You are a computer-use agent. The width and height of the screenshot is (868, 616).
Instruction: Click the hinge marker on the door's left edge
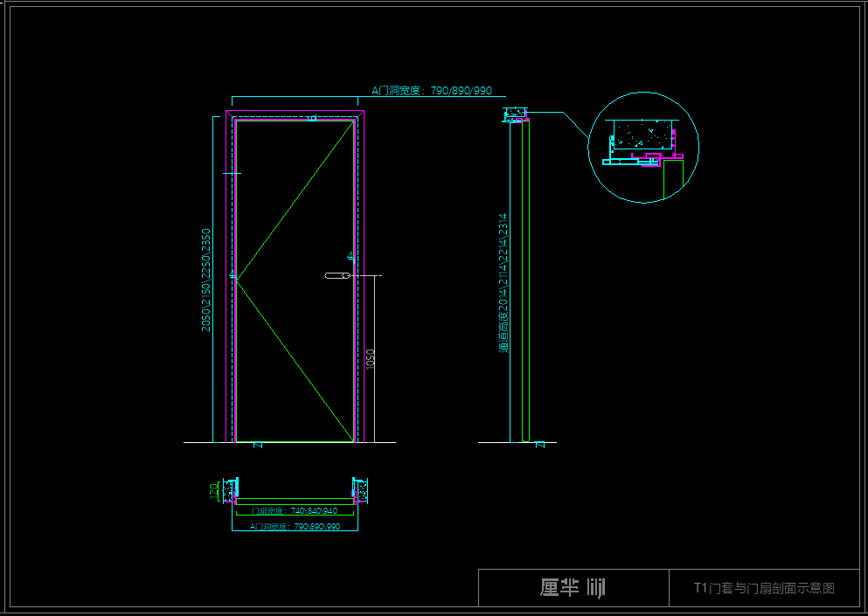(x=233, y=276)
